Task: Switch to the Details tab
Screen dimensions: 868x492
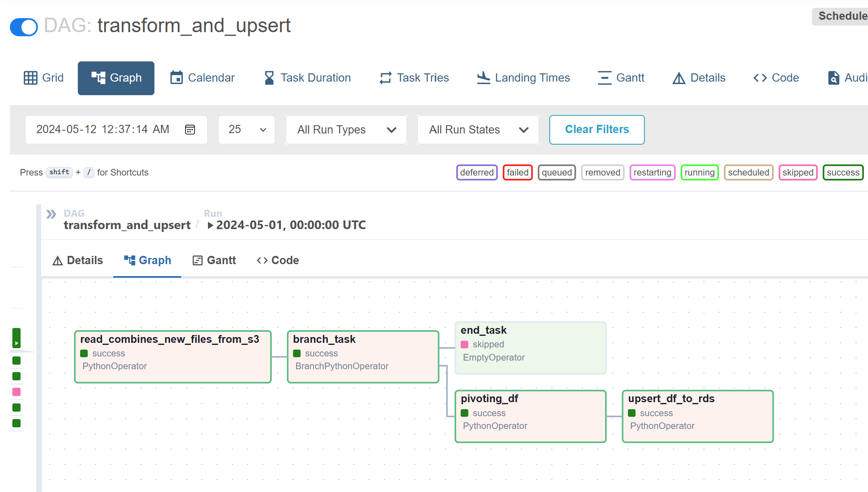Action: click(x=77, y=260)
